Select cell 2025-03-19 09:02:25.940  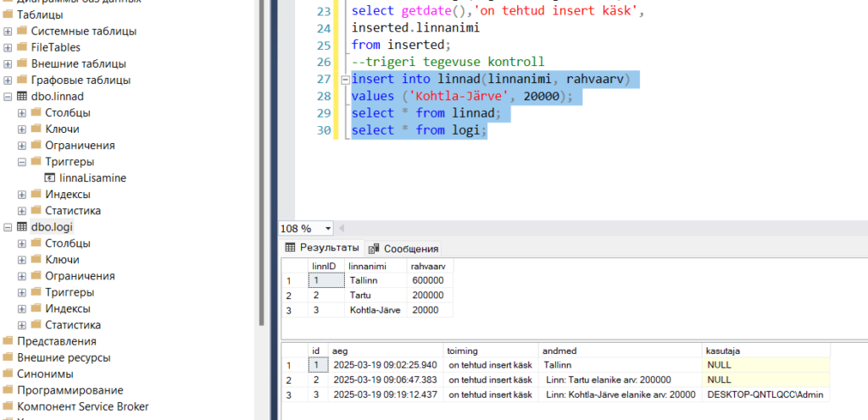pos(386,365)
